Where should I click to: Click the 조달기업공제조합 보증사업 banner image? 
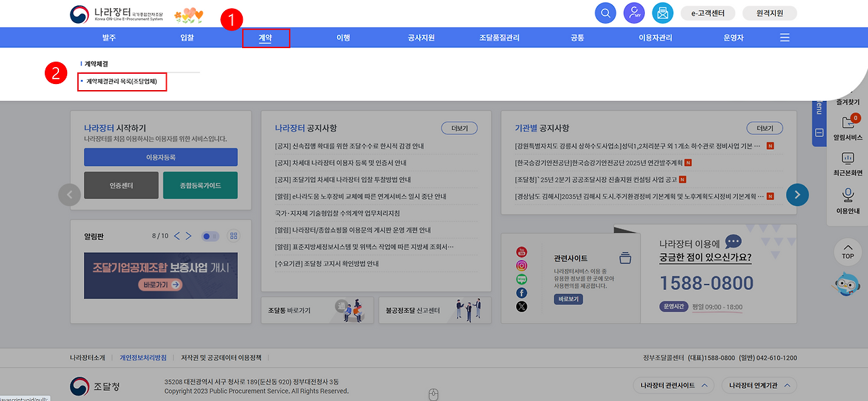click(161, 275)
